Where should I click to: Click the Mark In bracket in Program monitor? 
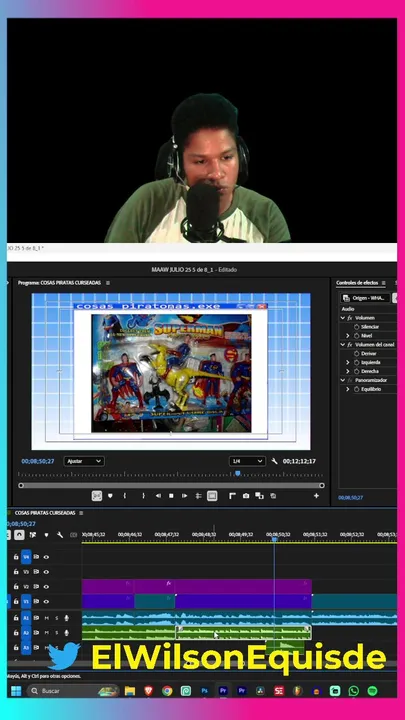click(x=124, y=496)
